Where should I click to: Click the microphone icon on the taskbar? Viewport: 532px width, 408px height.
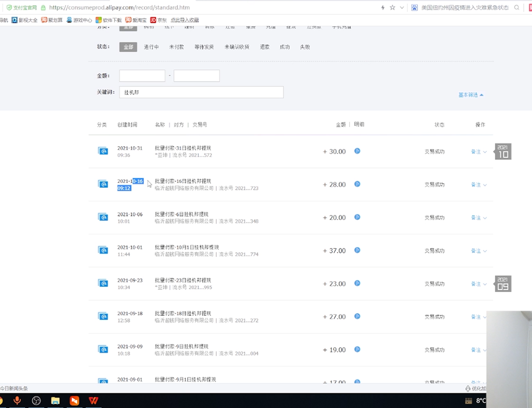[17, 400]
